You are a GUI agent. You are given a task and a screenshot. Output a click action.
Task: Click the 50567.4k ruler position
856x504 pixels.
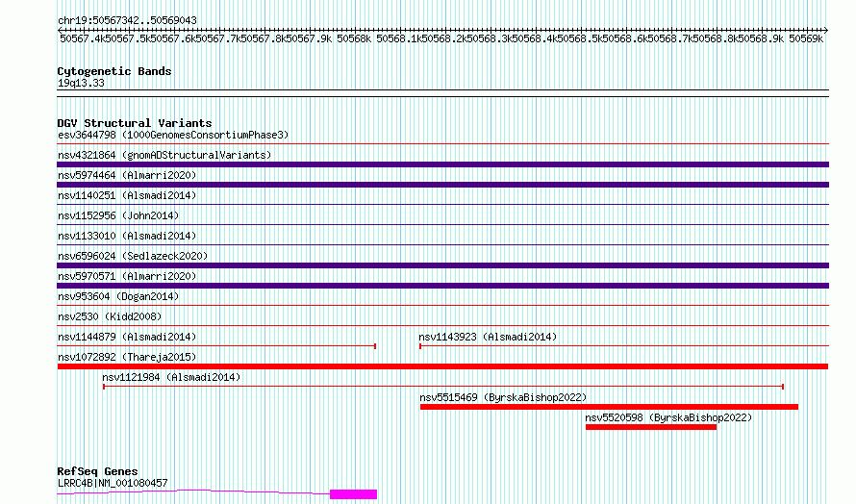pyautogui.click(x=82, y=38)
